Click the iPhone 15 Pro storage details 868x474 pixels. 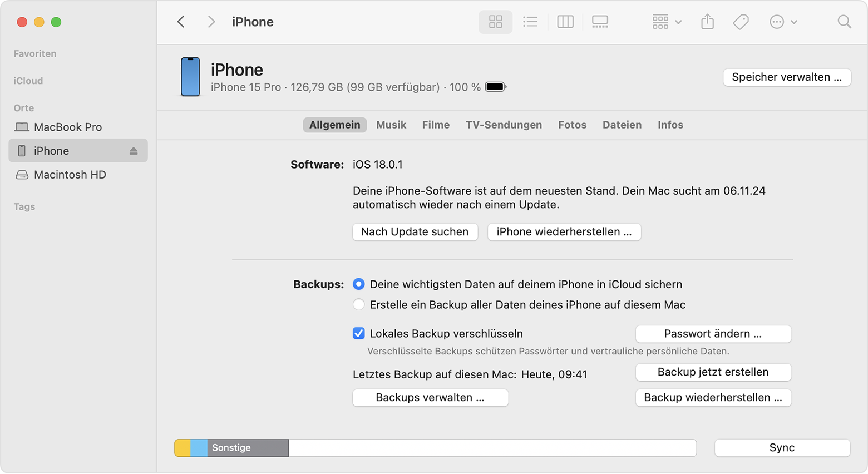click(346, 87)
